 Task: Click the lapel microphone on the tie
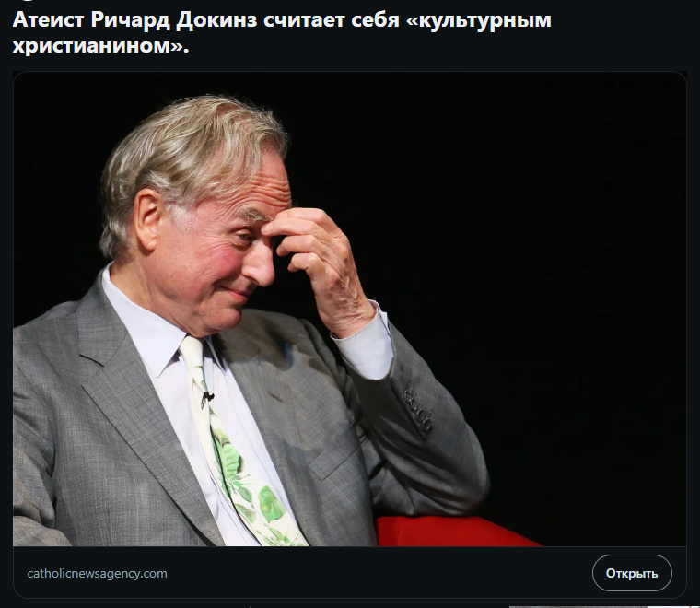click(x=206, y=399)
